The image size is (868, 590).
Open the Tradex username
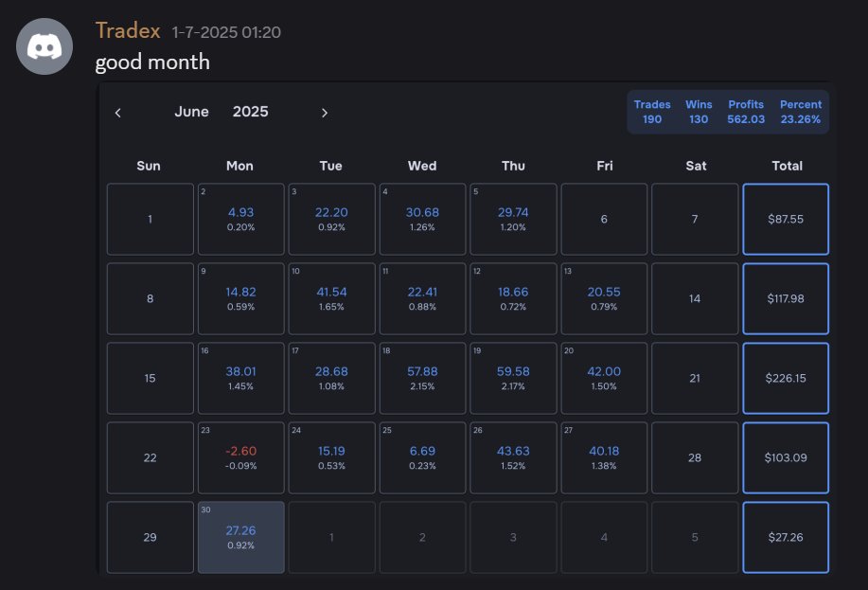click(128, 31)
